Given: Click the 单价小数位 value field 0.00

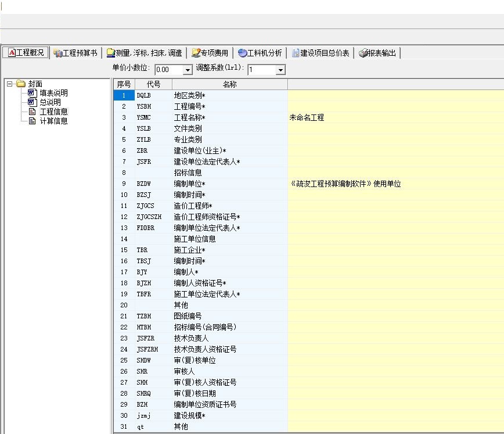Looking at the screenshot, I should 169,70.
